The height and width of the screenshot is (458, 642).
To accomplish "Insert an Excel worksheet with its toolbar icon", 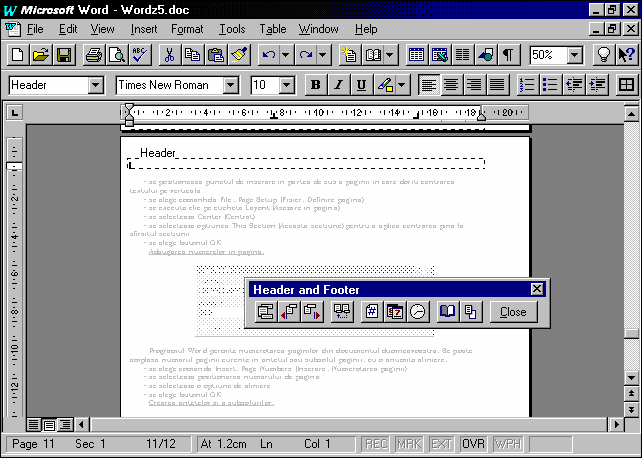I will click(440, 55).
